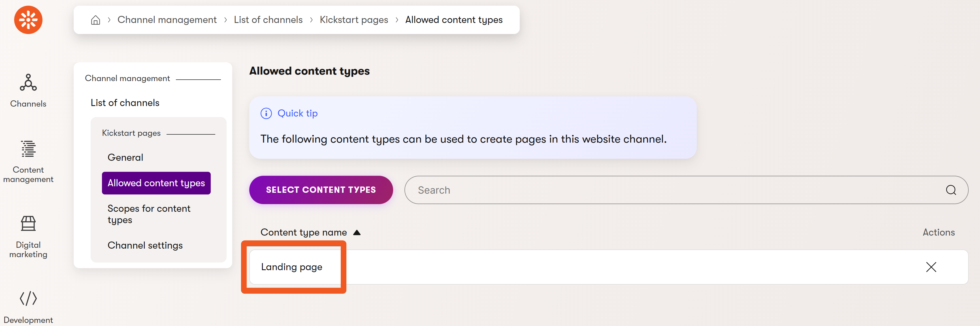Click the Quick tip heading text
The width and height of the screenshot is (980, 326).
297,113
